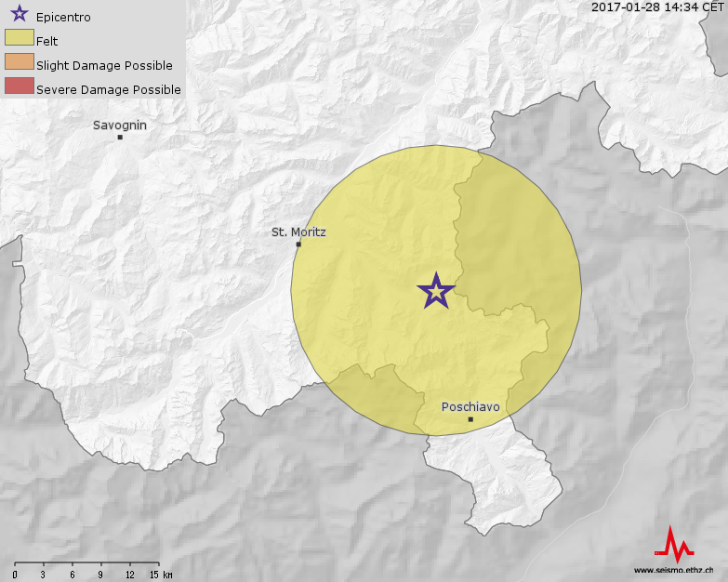Select the St. Moritz town square marker

click(x=298, y=245)
